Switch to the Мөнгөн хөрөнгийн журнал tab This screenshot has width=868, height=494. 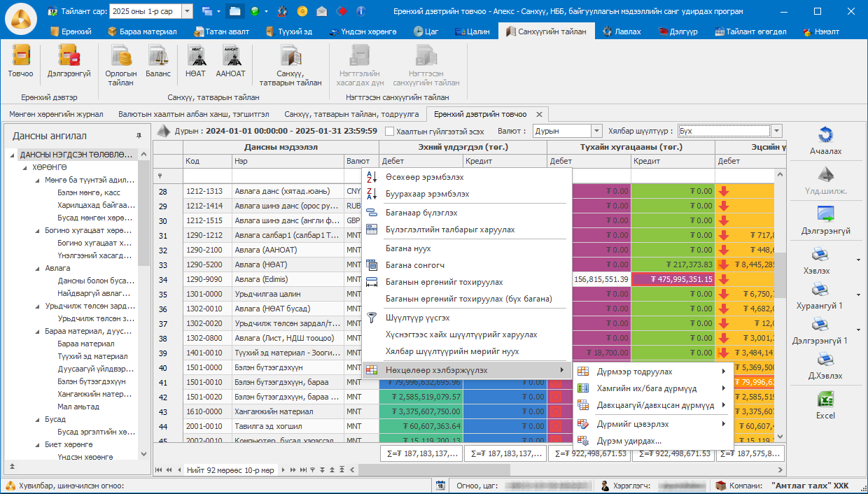coord(56,114)
